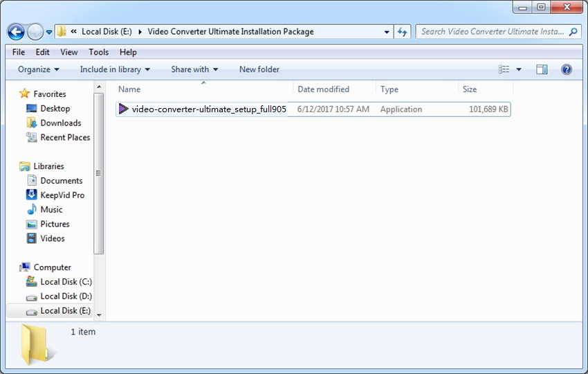Open the Videos library
588x374 pixels.
point(53,238)
